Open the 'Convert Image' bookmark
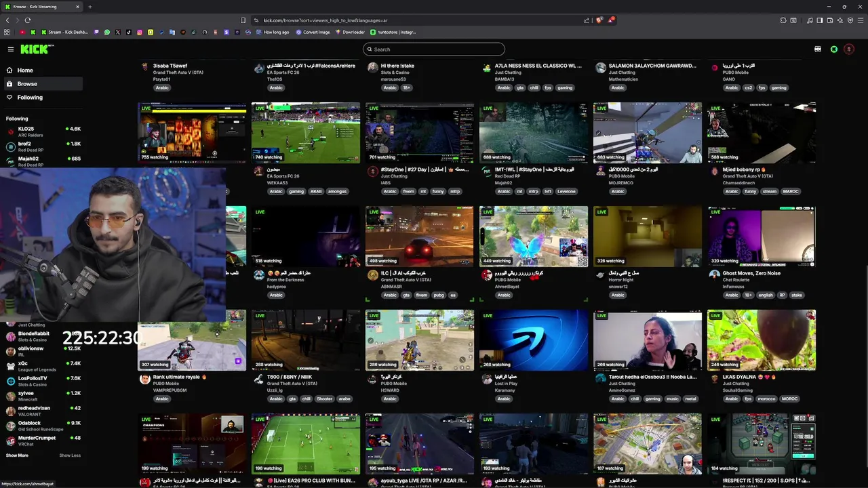The width and height of the screenshot is (868, 488). (313, 32)
